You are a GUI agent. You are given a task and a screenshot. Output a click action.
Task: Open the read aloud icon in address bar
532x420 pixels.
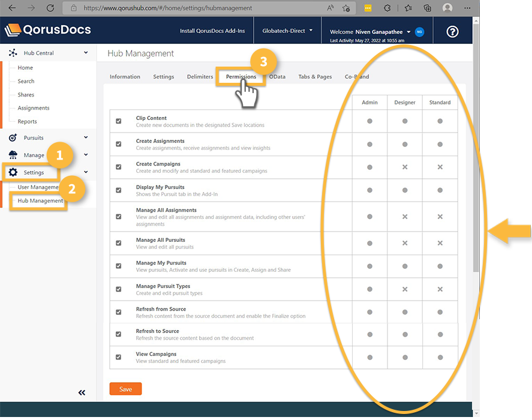click(x=330, y=8)
